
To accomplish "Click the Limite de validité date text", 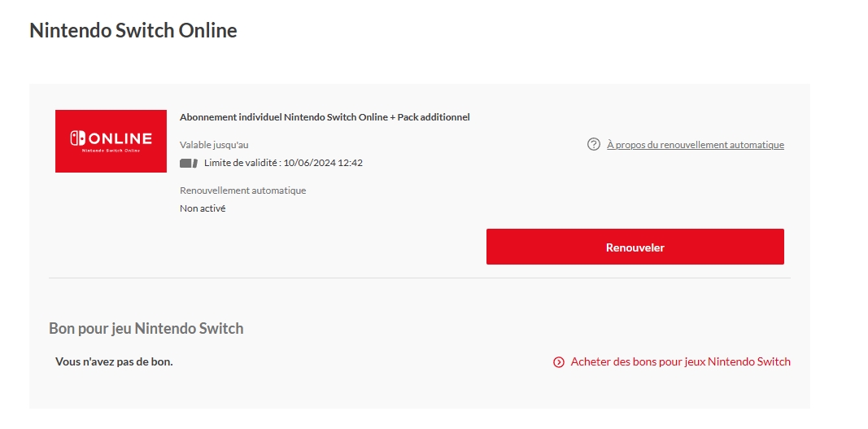I will point(283,163).
